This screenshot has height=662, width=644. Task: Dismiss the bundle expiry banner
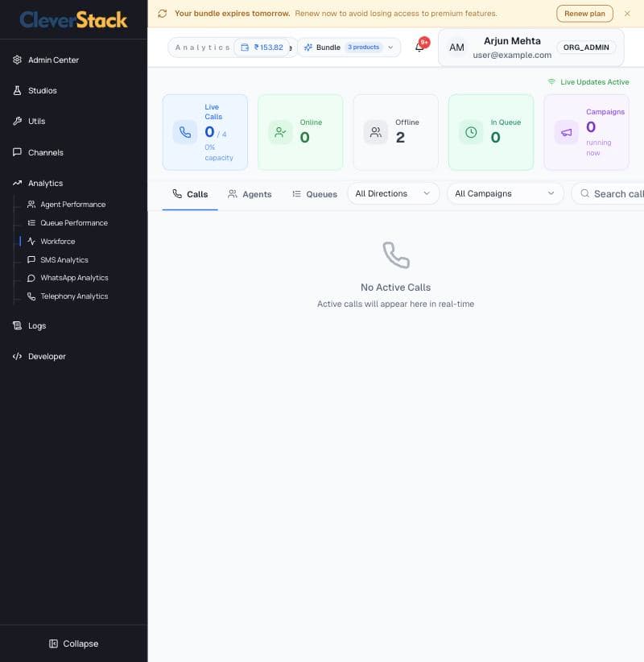pyautogui.click(x=627, y=14)
